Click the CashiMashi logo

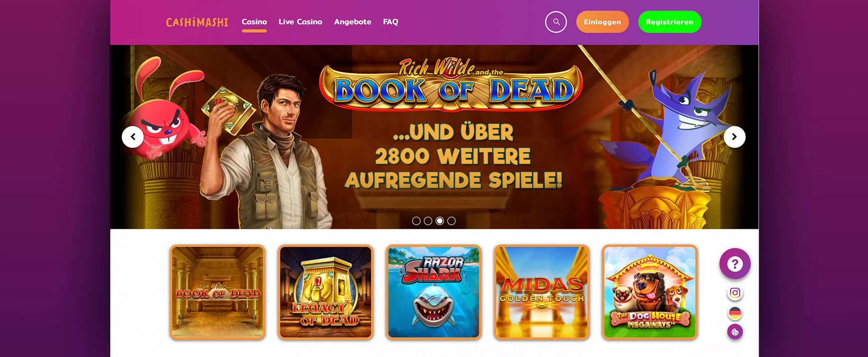pyautogui.click(x=197, y=22)
